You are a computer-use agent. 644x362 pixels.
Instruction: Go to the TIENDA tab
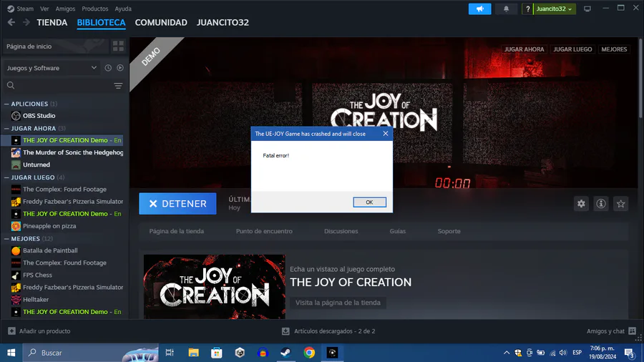coord(52,23)
